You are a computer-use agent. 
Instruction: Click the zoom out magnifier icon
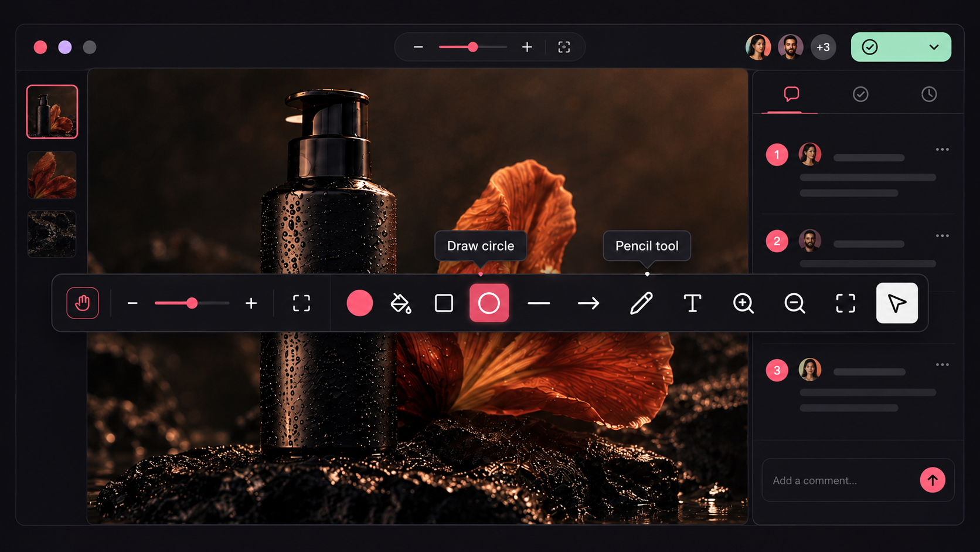[x=795, y=303]
